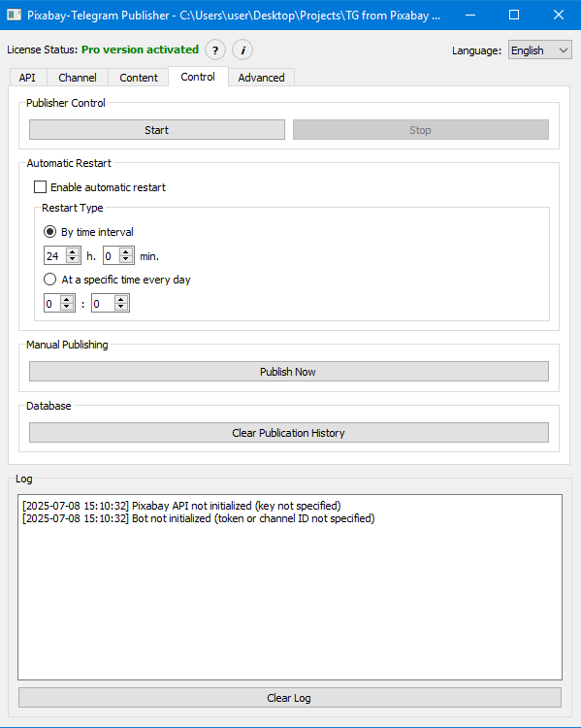Maximize the Pixabay-Telegram Publisher window
Screen dimensions: 581x728
[514, 15]
